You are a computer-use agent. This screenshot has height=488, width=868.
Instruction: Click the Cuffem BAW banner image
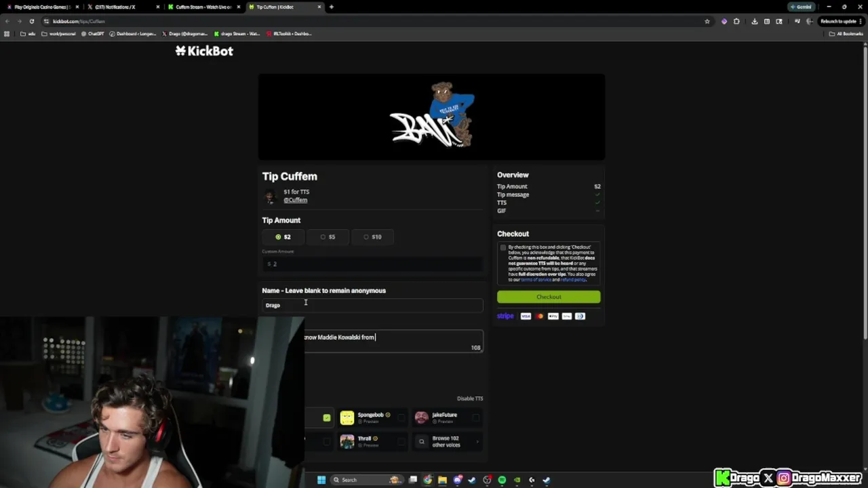(431, 117)
